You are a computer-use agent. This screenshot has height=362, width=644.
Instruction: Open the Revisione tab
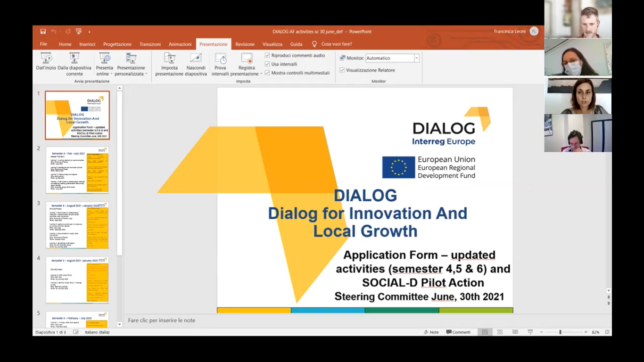[x=245, y=44]
